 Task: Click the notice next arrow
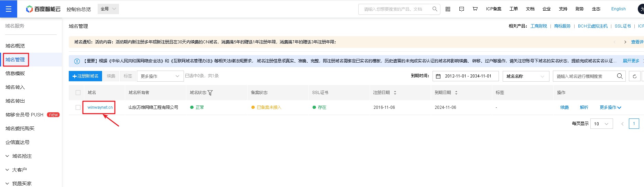tap(625, 42)
